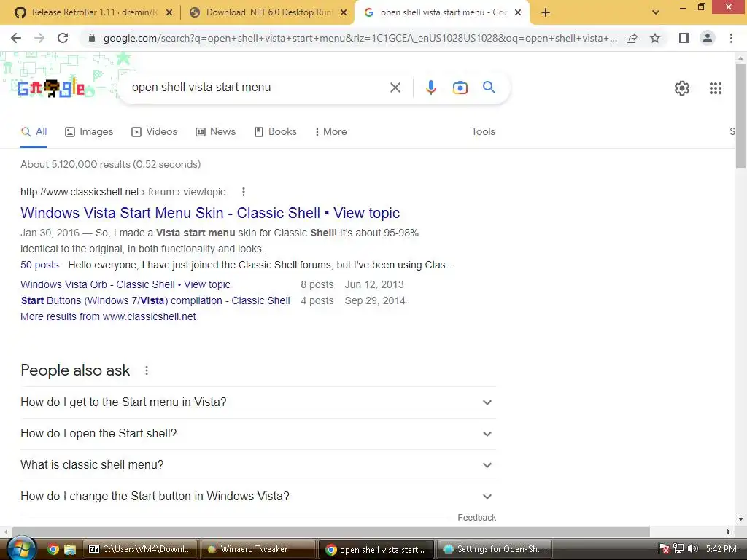This screenshot has height=560, width=747.
Task: Click the vertical scrollbar thumb
Action: tap(740, 117)
